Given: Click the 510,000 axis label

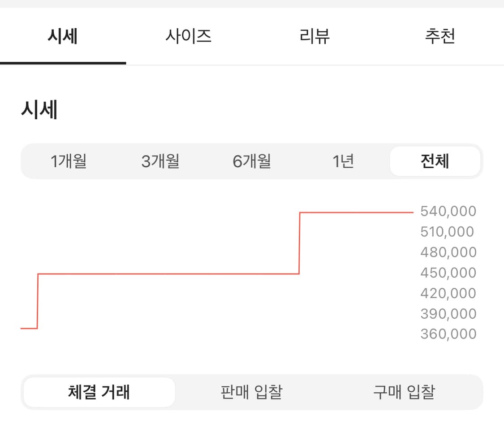Looking at the screenshot, I should click(447, 232).
